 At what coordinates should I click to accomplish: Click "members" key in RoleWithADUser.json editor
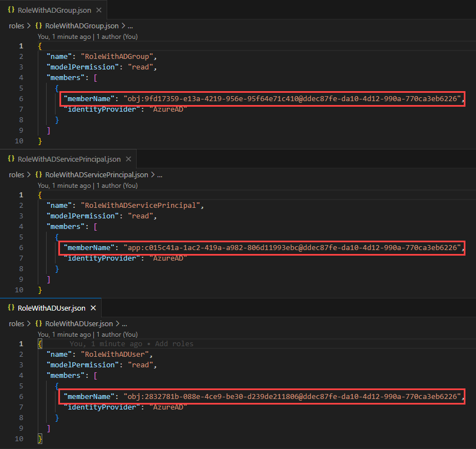[66, 376]
